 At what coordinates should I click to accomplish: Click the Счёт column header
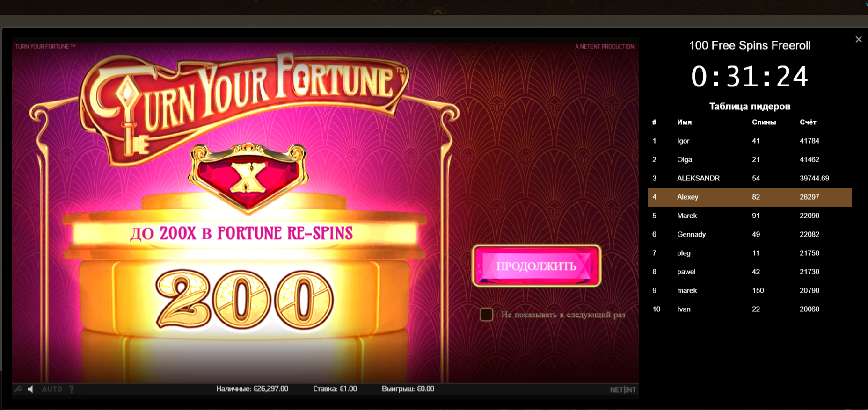(808, 122)
